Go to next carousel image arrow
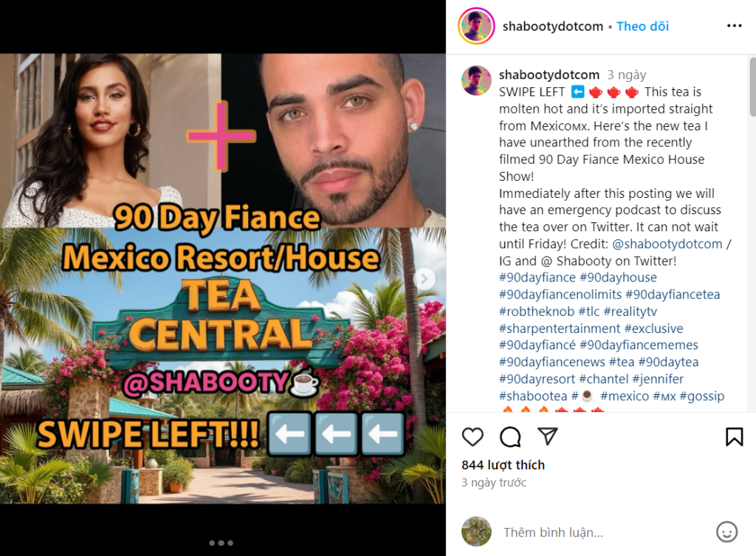The height and width of the screenshot is (556, 756). click(425, 278)
